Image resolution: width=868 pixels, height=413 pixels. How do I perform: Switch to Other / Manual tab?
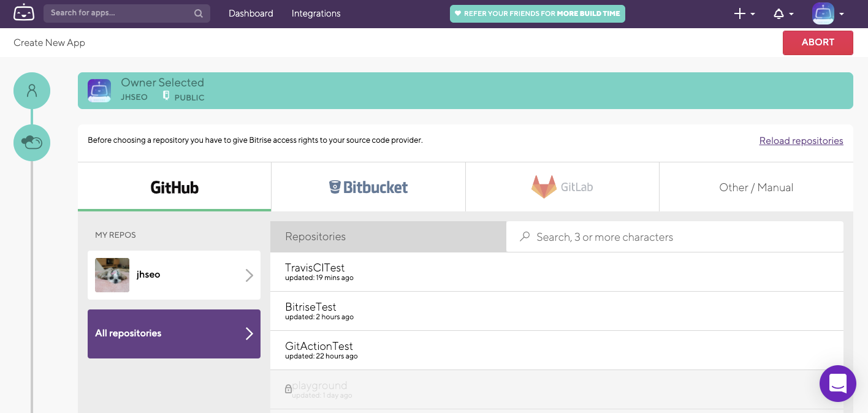click(x=756, y=187)
